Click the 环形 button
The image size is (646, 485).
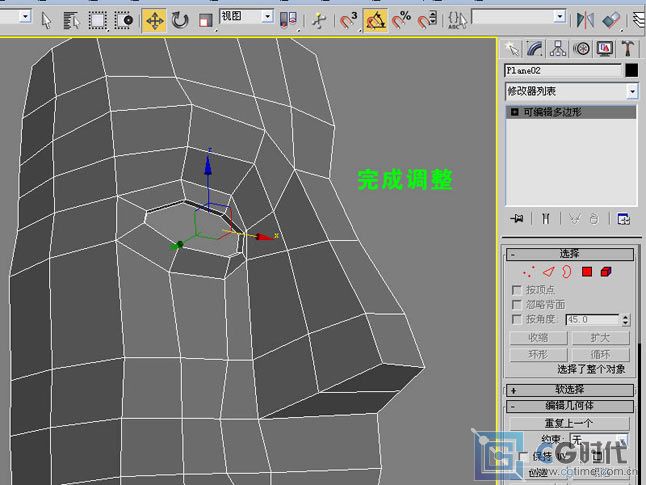pyautogui.click(x=538, y=354)
